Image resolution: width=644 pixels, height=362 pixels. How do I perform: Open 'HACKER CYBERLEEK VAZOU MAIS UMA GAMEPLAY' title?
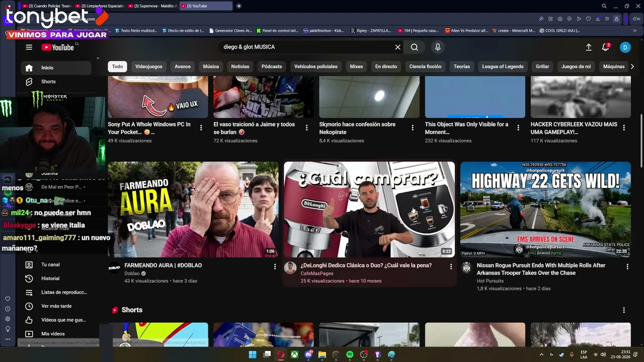click(574, 128)
